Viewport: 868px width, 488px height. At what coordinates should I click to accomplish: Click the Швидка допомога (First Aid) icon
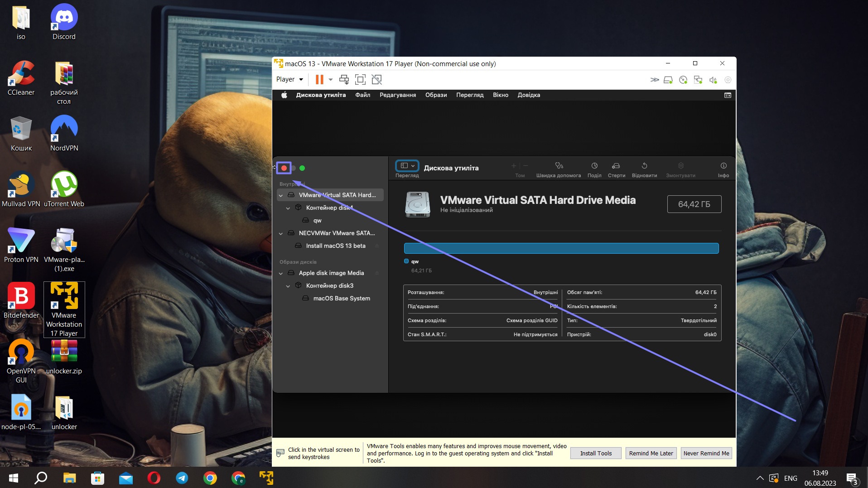559,166
